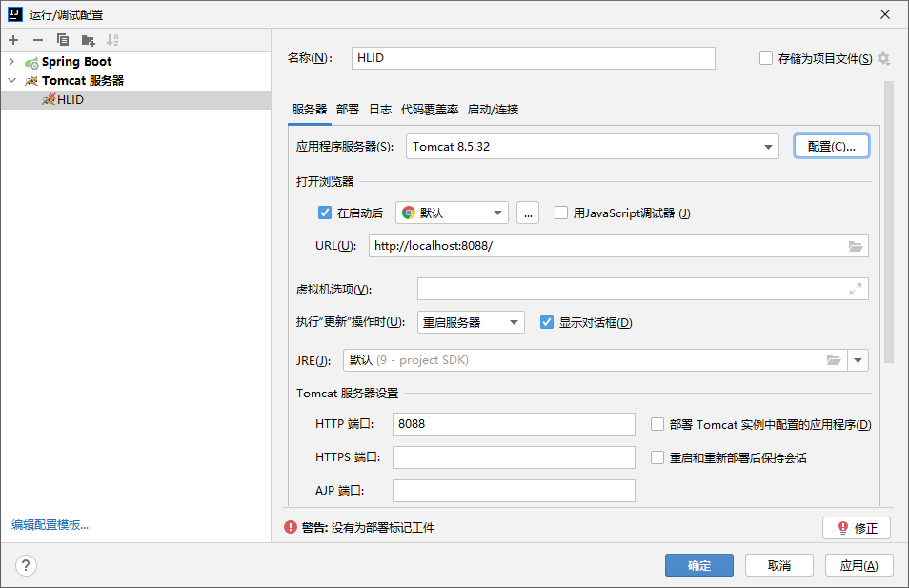Close the 运行/调试配置 dialog
The width and height of the screenshot is (909, 588).
[x=884, y=14]
